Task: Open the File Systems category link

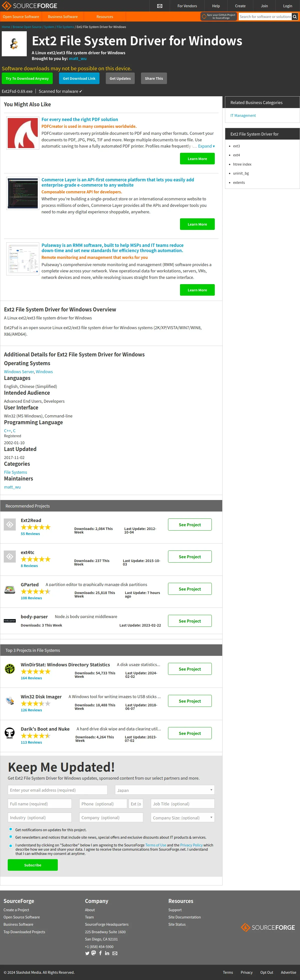Action: tap(15, 472)
